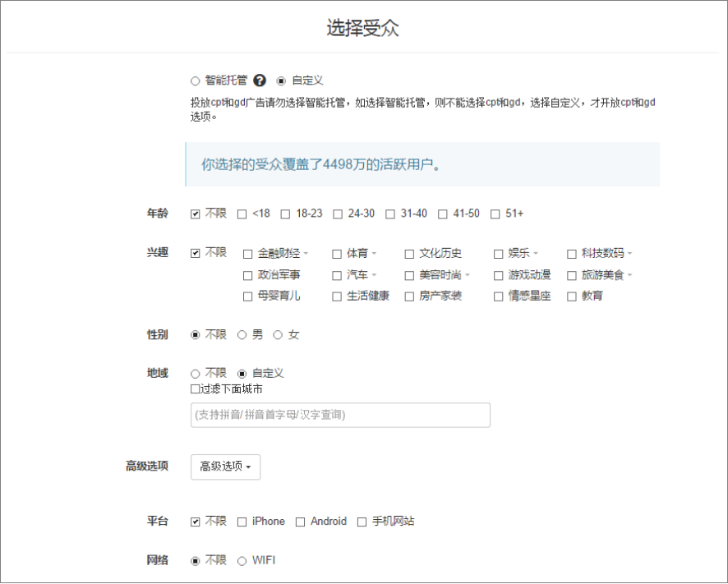Check the 18-23 age checkbox

tap(285, 214)
